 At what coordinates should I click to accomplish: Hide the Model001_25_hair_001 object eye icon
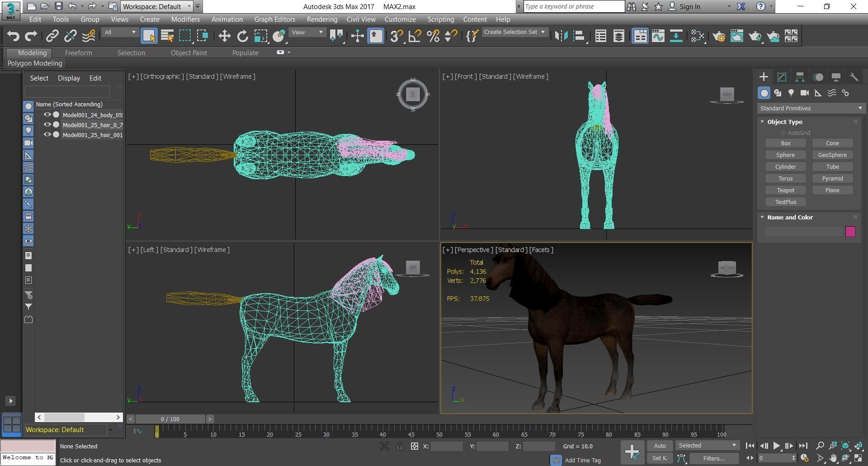[47, 135]
